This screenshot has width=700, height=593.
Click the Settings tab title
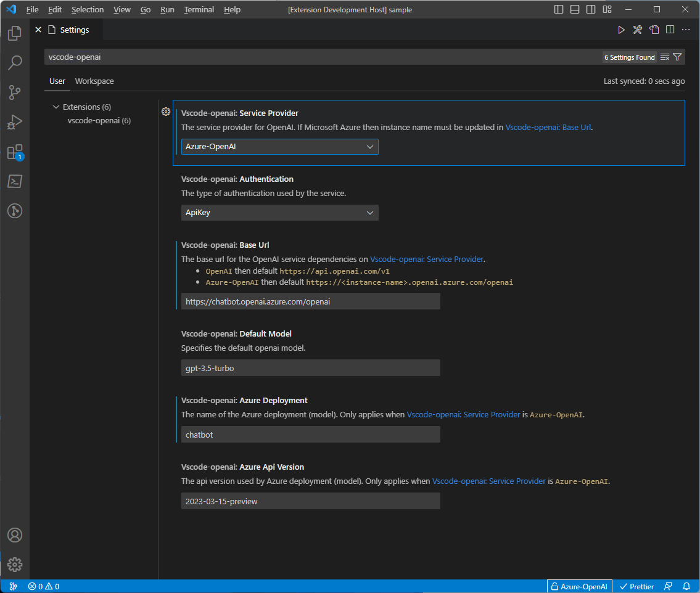75,30
